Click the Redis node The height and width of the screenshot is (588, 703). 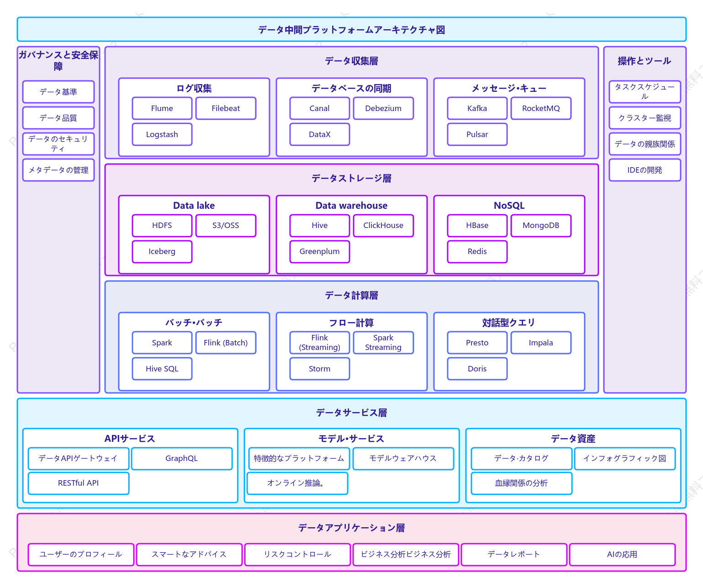pos(477,251)
